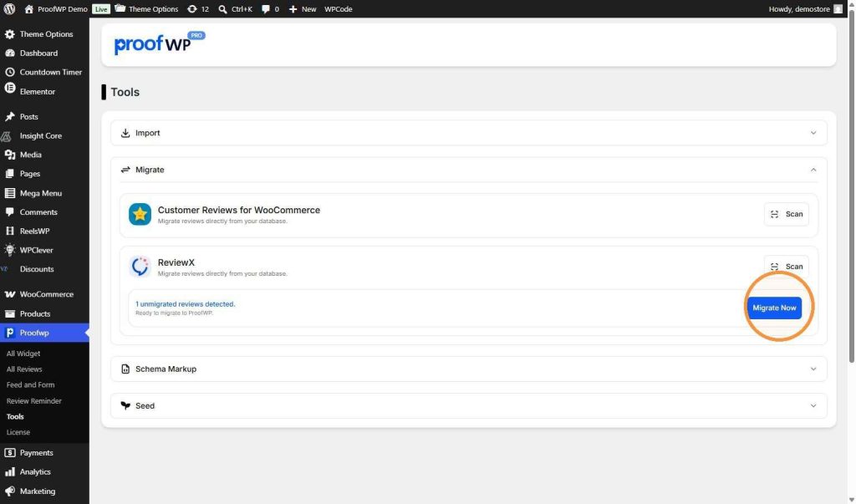Click '1 unmigrated reviews detected.' text
856x504 pixels.
(x=185, y=304)
